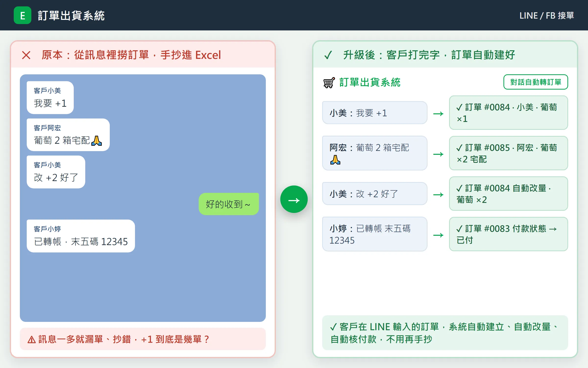
Task: Click the green 訂單出貨系統 panel title
Action: [x=370, y=82]
